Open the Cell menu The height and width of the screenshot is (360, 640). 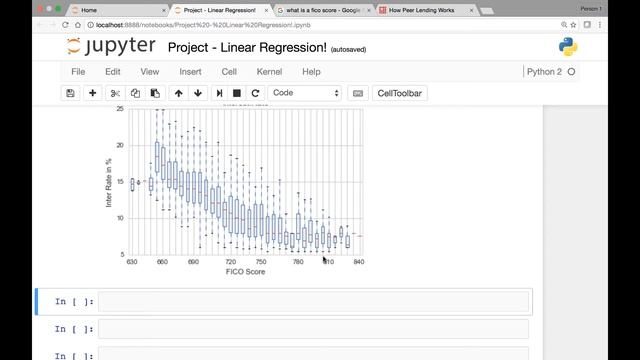[x=229, y=72]
